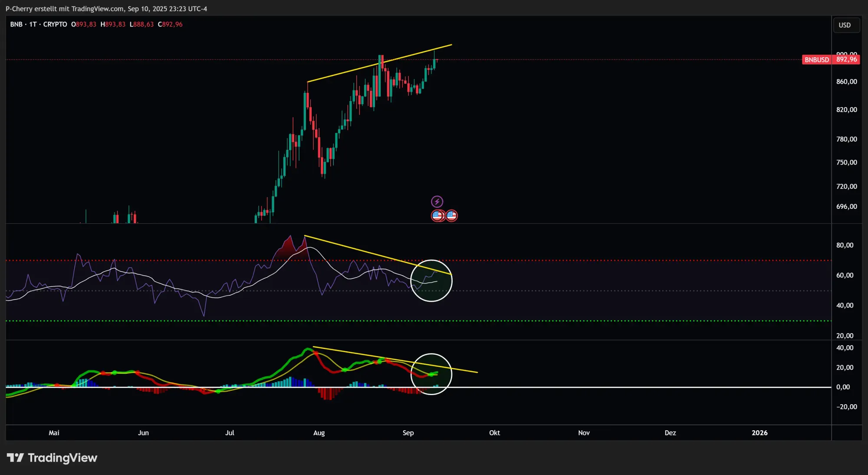Open the USD currency selector
868x475 pixels.
[x=846, y=25]
